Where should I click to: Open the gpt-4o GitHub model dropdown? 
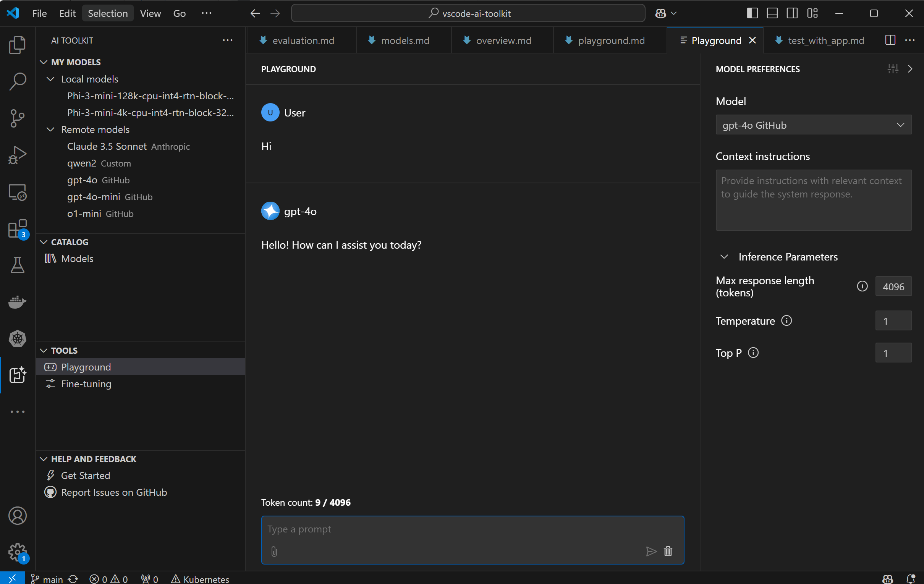814,125
